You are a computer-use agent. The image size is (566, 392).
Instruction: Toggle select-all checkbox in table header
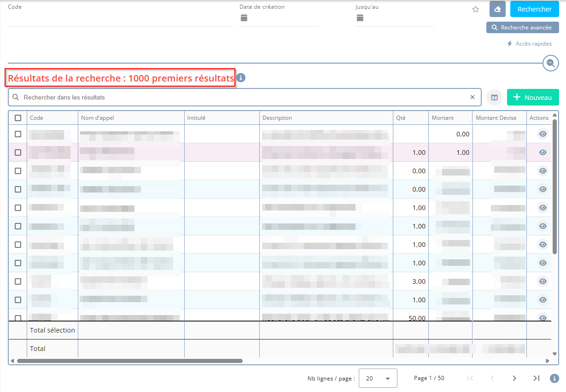pos(18,118)
